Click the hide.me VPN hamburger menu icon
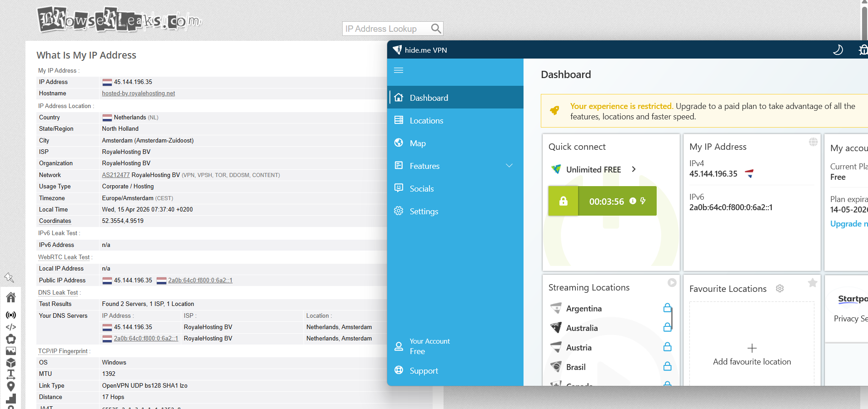The image size is (868, 409). coord(399,70)
